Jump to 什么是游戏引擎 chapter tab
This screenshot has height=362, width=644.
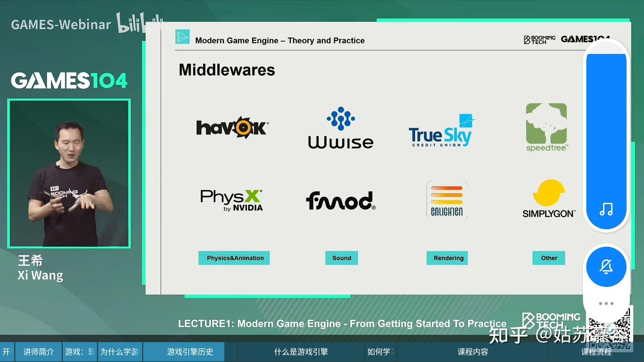point(301,352)
